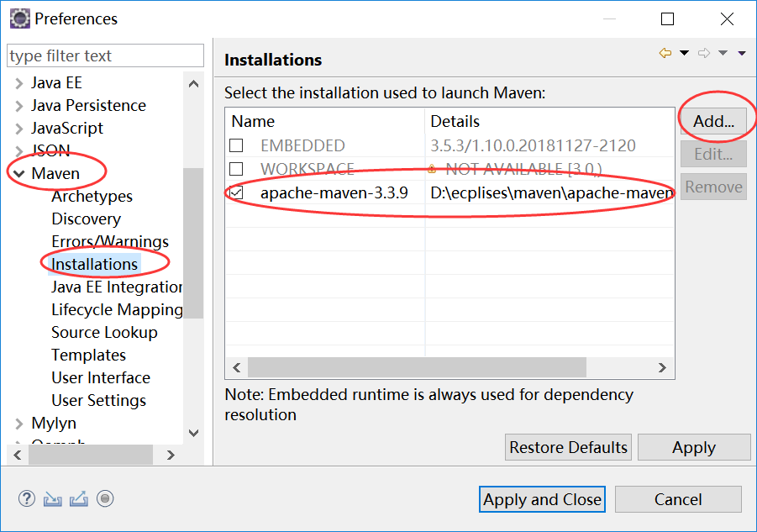This screenshot has height=532, width=757.
Task: Maximize the Preferences window
Action: click(x=667, y=18)
